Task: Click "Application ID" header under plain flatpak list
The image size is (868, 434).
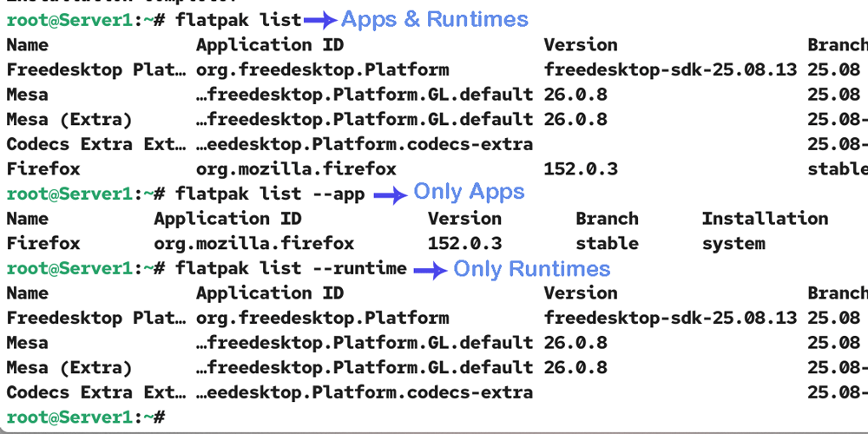Action: coord(270,45)
